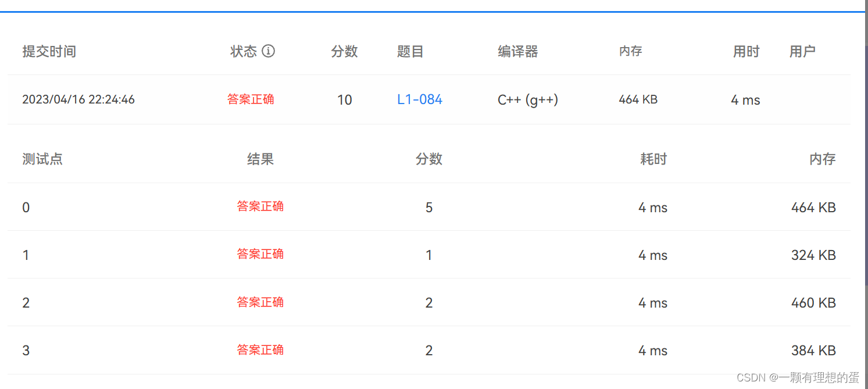Click 答案正确 result for test point 3
Screen dimensions: 868x389
click(x=260, y=349)
